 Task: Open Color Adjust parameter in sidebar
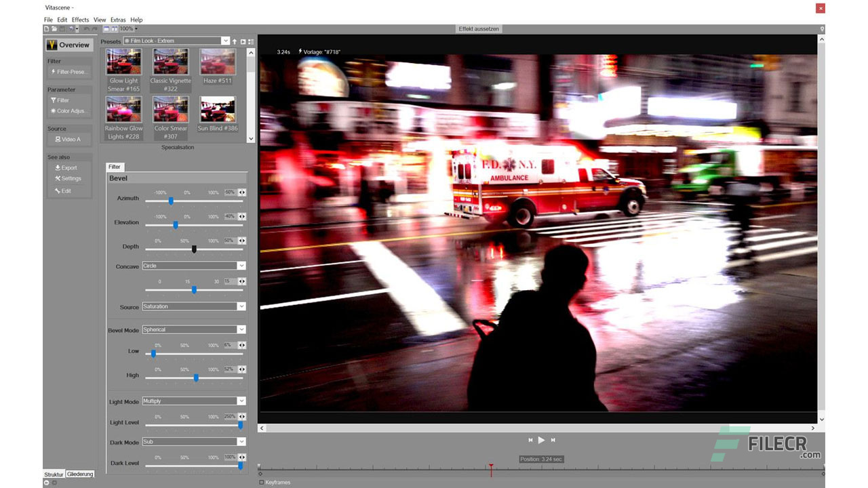(68, 111)
